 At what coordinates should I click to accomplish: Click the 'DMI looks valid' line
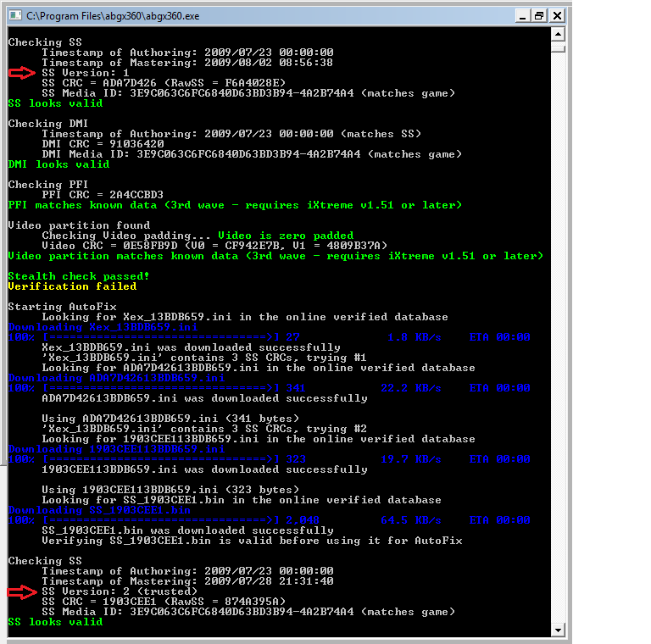pos(59,164)
